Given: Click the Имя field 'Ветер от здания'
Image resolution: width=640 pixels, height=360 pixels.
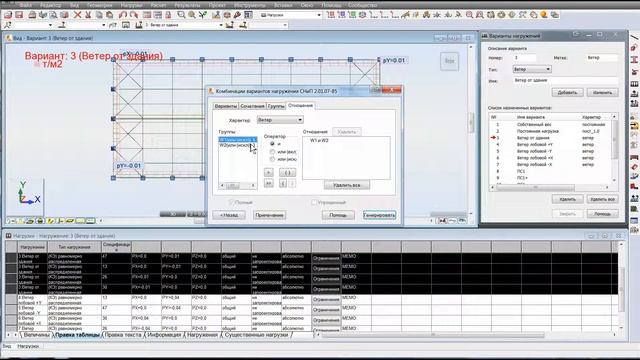Looking at the screenshot, I should tap(565, 81).
